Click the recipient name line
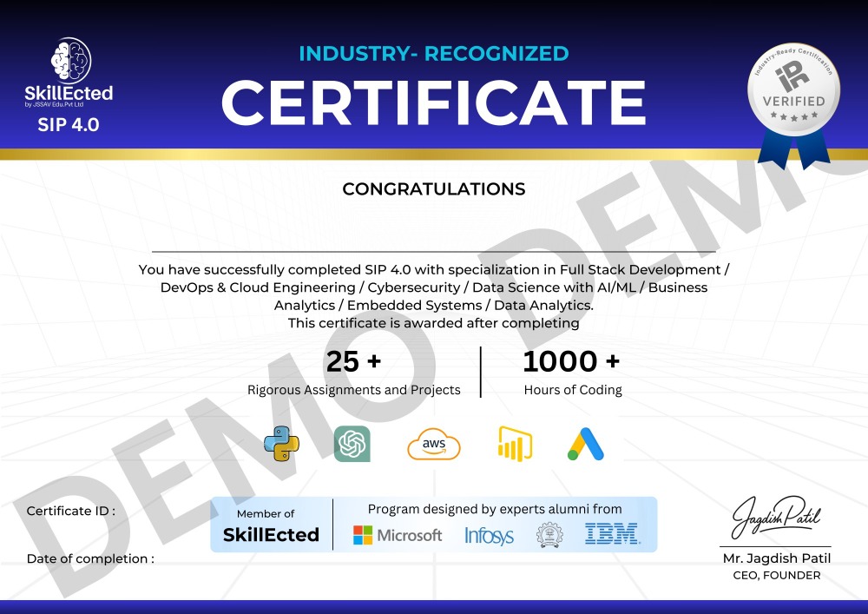Viewport: 868px width, 614px height. coord(433,250)
